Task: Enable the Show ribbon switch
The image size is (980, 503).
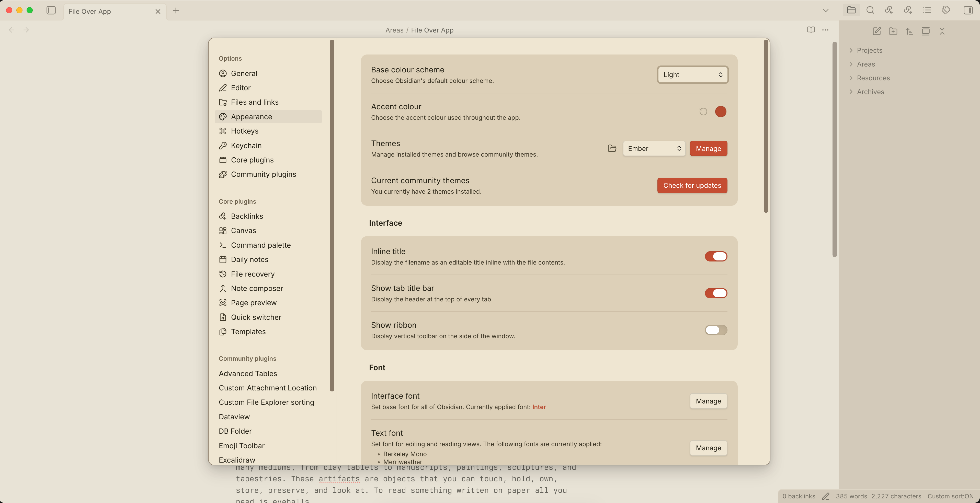Action: tap(716, 330)
